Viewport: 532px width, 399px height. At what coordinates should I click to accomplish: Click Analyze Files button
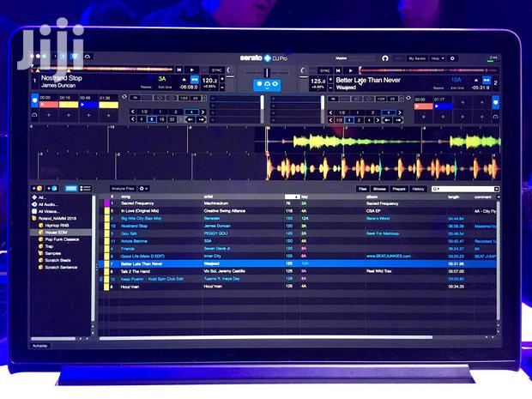123,189
